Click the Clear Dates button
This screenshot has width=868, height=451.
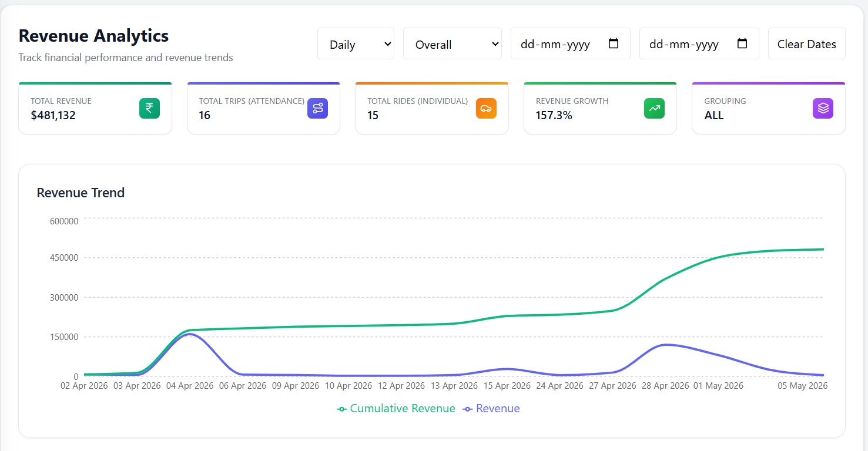806,43
